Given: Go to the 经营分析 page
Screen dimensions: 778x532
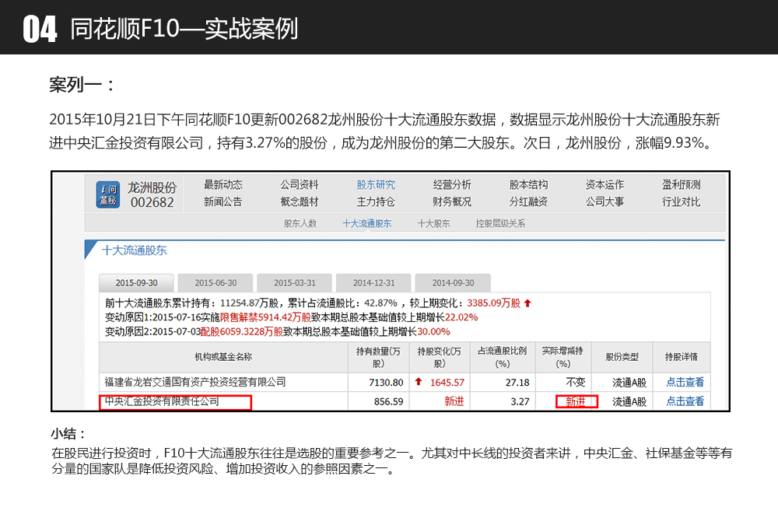Looking at the screenshot, I should [x=452, y=185].
